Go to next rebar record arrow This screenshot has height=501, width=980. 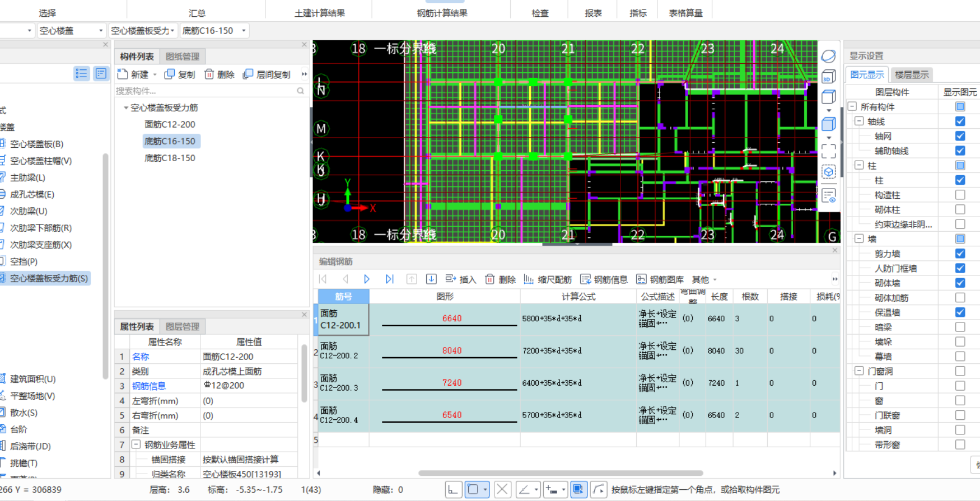click(367, 279)
